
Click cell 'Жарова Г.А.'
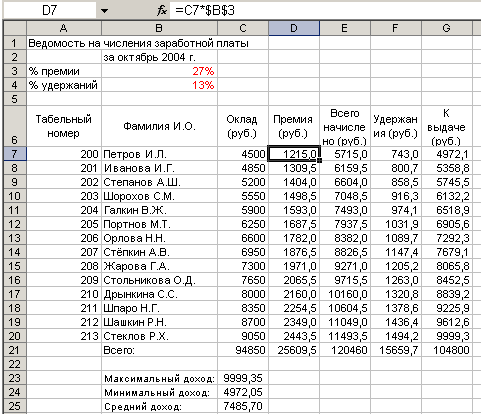coord(159,266)
